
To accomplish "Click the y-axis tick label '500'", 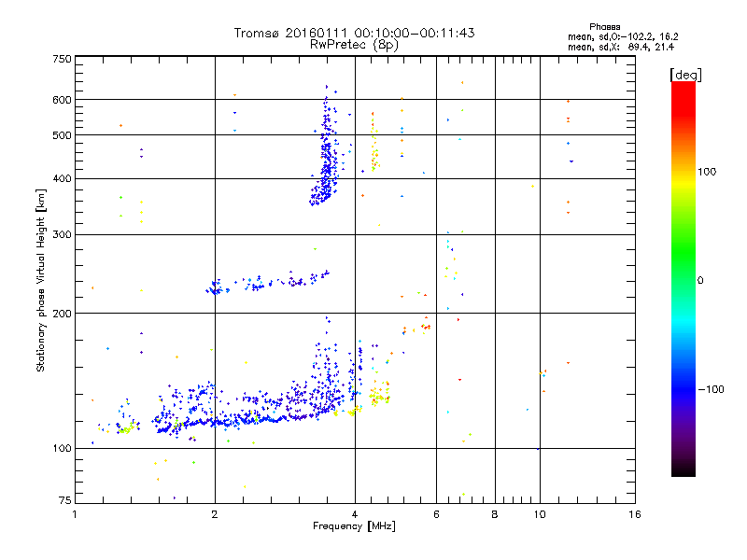I will click(x=62, y=135).
